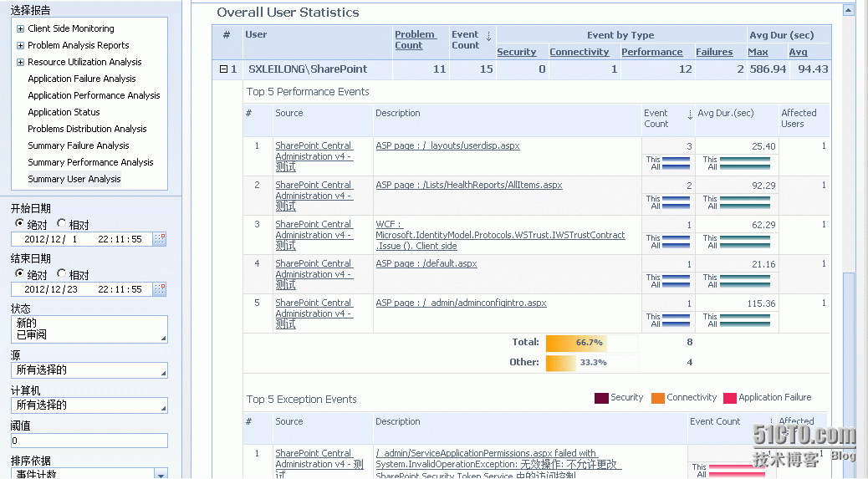Open Application Performance Analysis report

94,95
